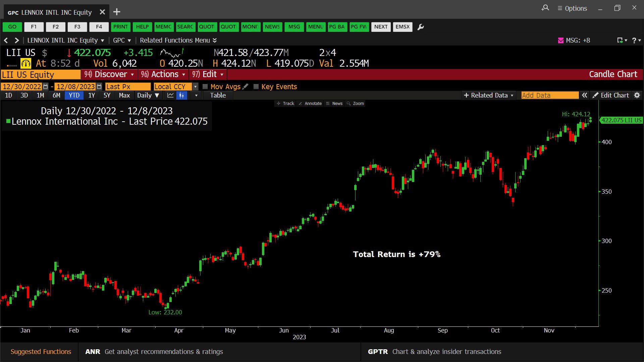Viewport: 644px width, 362px height.
Task: Open calendar picker for end date 12/08/2023
Action: click(99, 86)
